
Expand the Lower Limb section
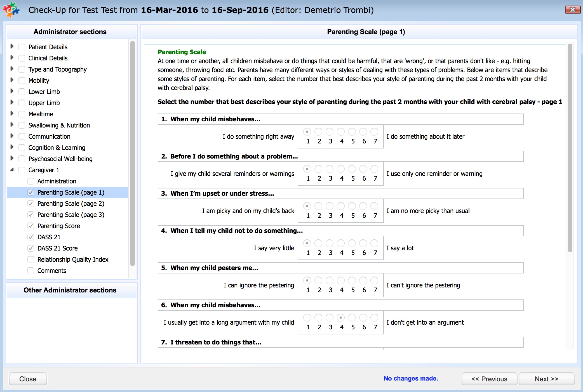pyautogui.click(x=12, y=91)
